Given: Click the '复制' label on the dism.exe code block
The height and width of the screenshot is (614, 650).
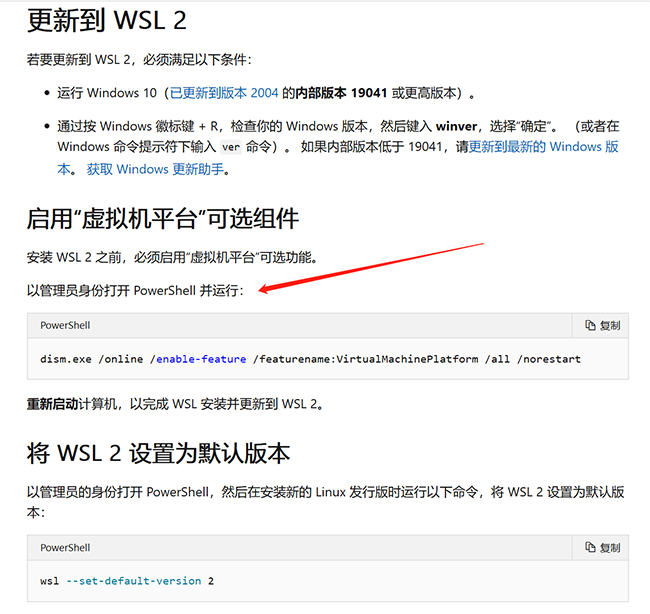Looking at the screenshot, I should click(610, 326).
